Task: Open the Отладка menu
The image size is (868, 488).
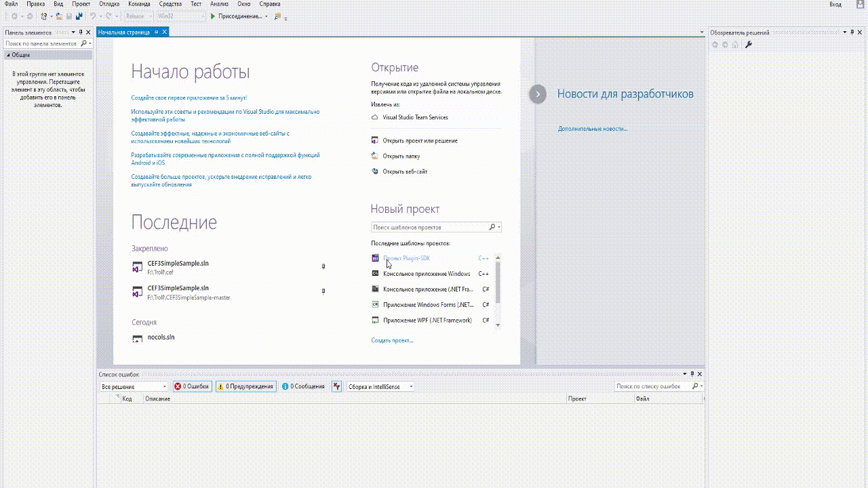Action: tap(109, 4)
